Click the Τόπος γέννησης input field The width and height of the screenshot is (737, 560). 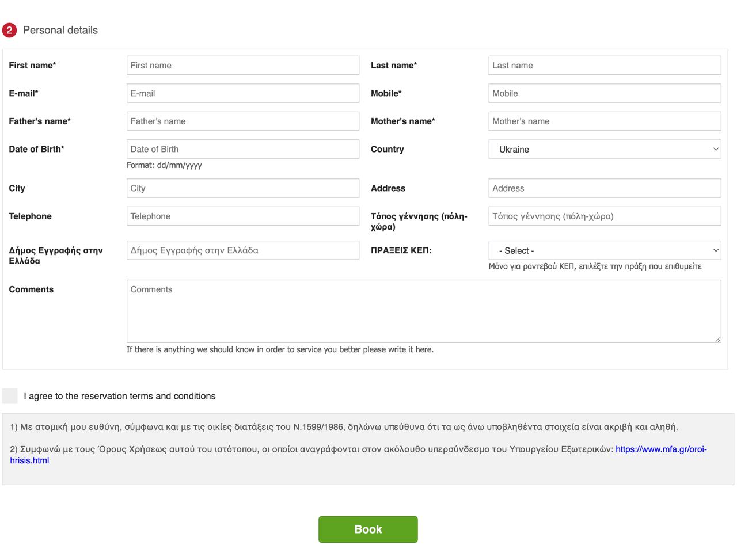coord(604,216)
